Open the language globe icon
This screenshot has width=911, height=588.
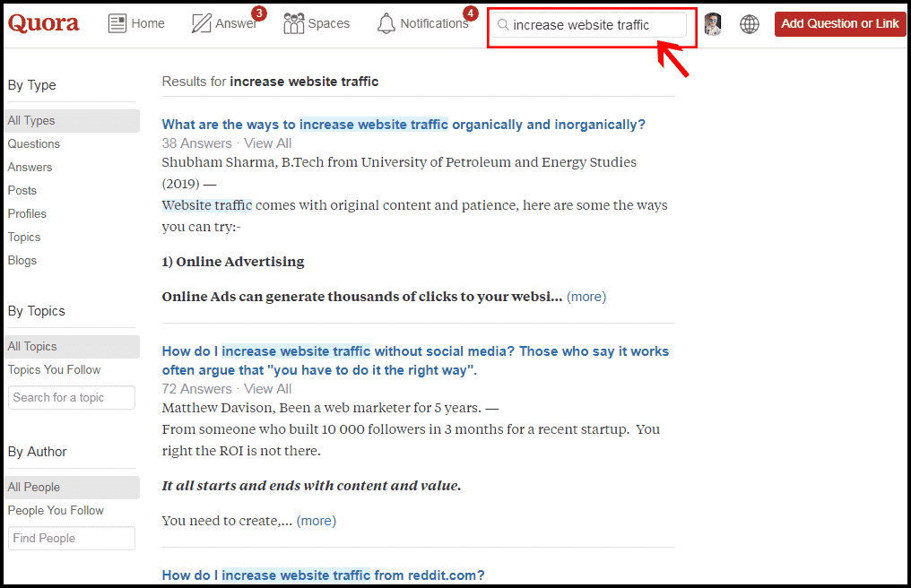point(750,24)
